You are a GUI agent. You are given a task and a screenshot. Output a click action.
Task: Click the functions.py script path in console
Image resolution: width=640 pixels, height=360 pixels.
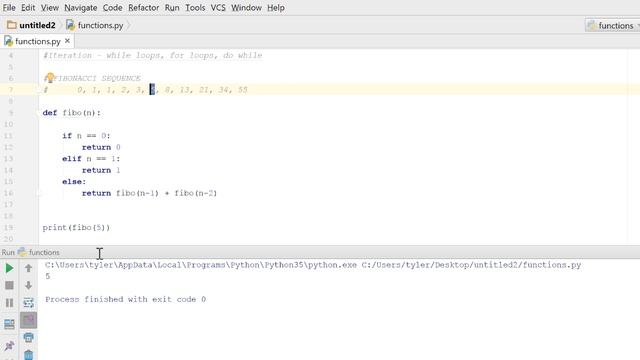(x=471, y=265)
